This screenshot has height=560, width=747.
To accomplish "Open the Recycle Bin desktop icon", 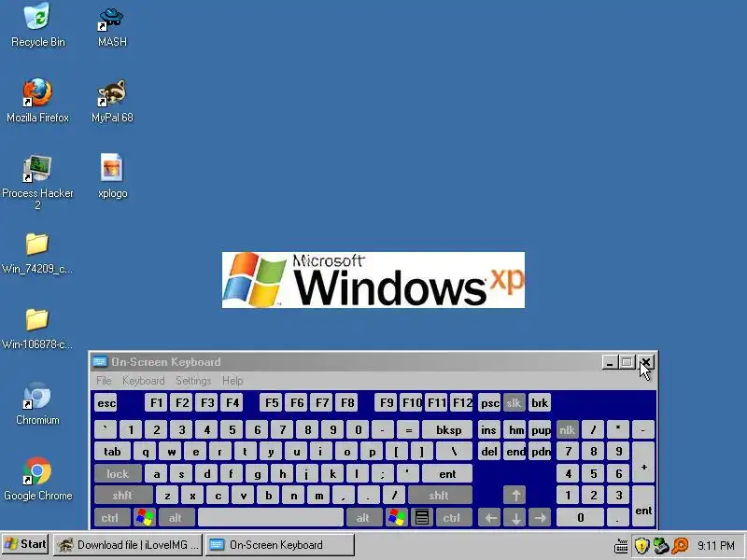I will tap(37, 25).
